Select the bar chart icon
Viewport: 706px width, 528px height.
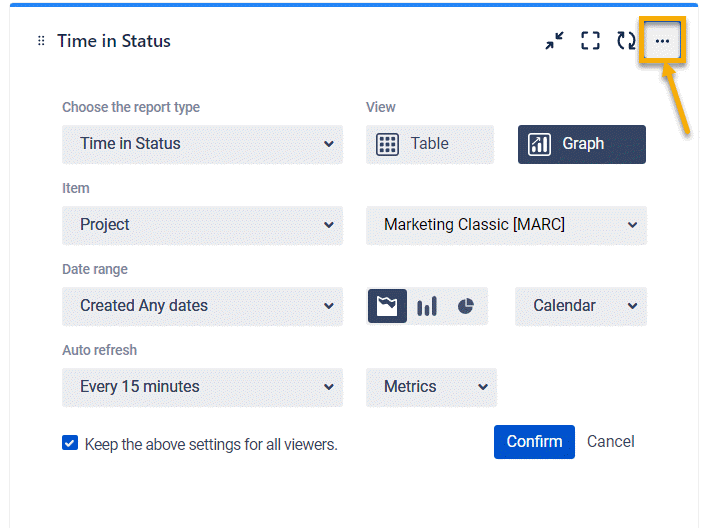coord(427,306)
